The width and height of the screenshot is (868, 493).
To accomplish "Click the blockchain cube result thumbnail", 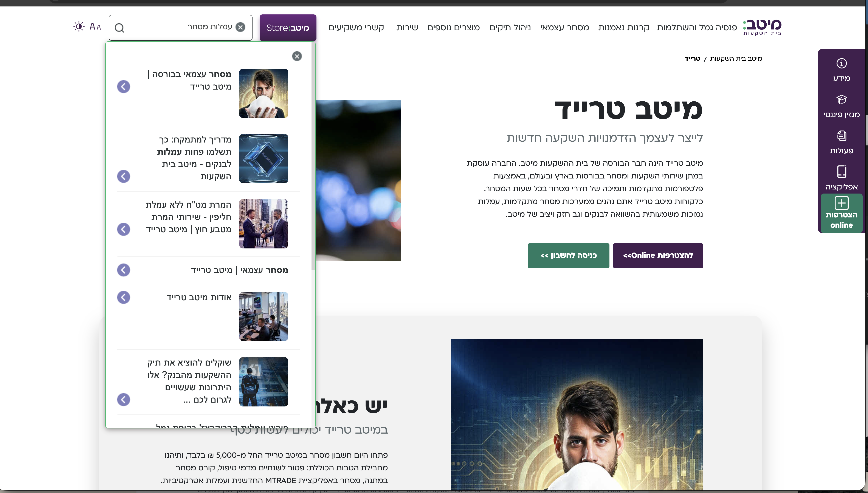I will [x=264, y=158].
